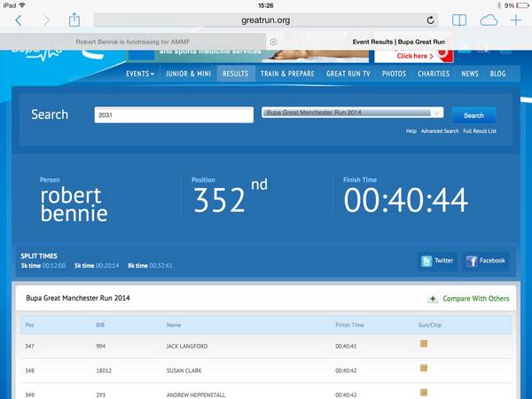Open Great Run TV menu item

click(348, 74)
